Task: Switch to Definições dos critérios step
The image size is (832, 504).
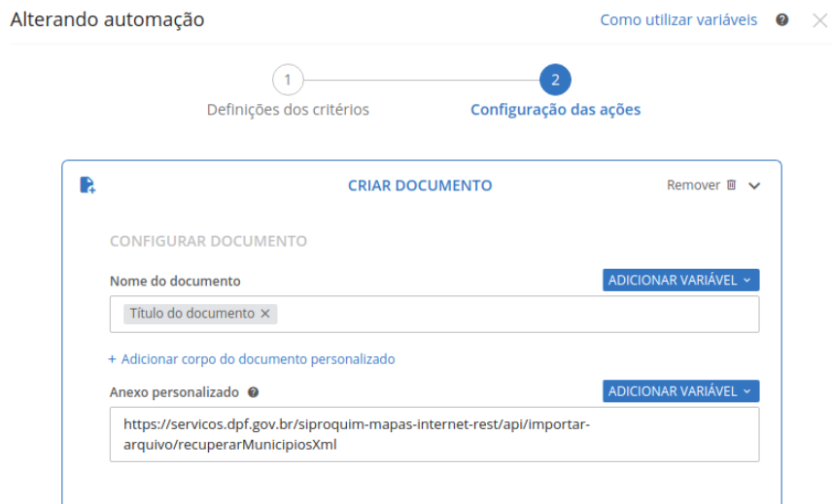Action: click(x=288, y=110)
